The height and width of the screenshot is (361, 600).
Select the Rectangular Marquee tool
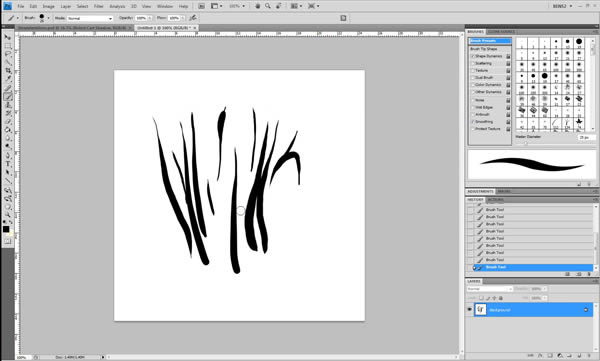click(x=7, y=46)
